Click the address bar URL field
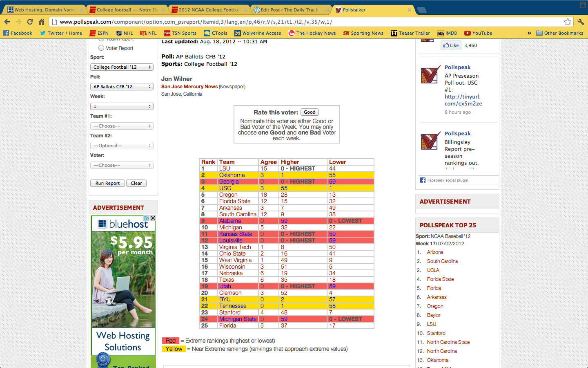588x368 pixels. [286, 22]
